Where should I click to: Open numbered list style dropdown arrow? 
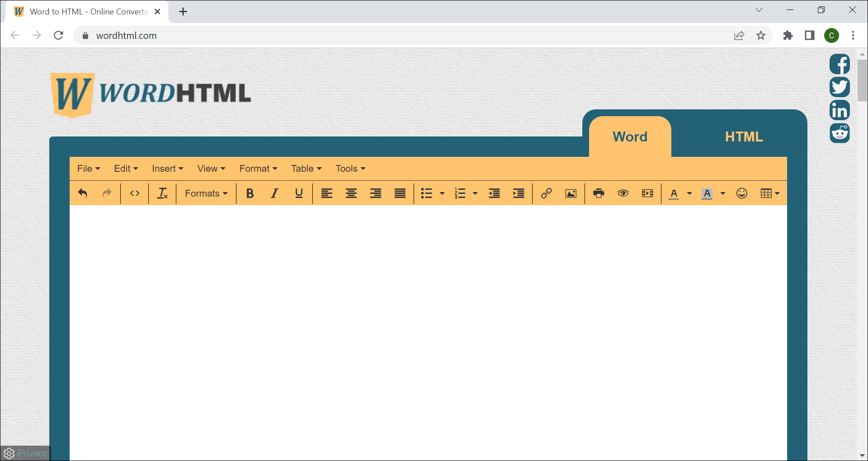tap(475, 193)
